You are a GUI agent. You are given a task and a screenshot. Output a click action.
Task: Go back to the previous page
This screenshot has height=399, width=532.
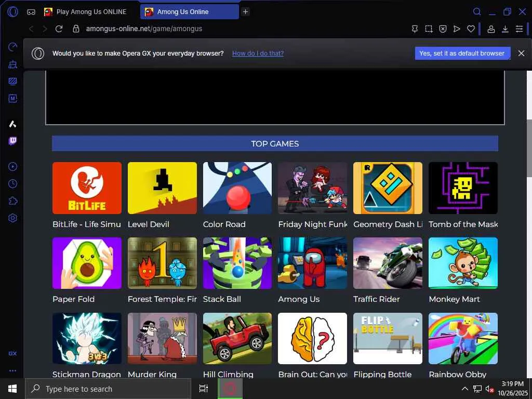[x=31, y=29]
